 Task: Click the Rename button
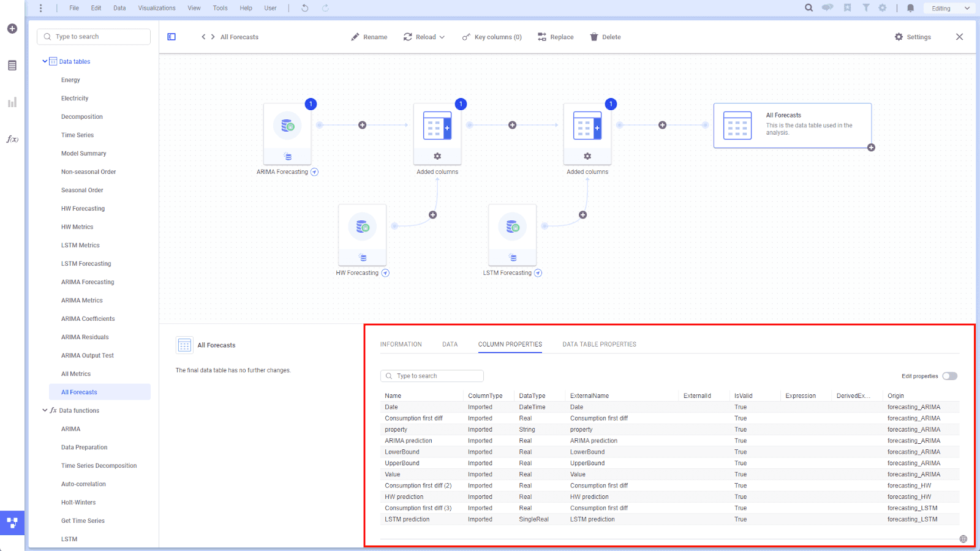point(369,37)
